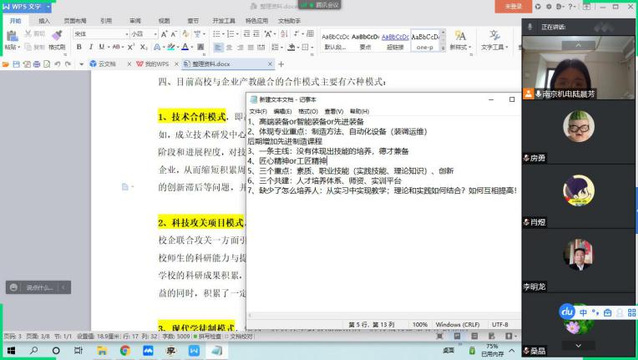638x360 pixels.
Task: Open WPS app from the Windows taskbar
Action: (194, 350)
